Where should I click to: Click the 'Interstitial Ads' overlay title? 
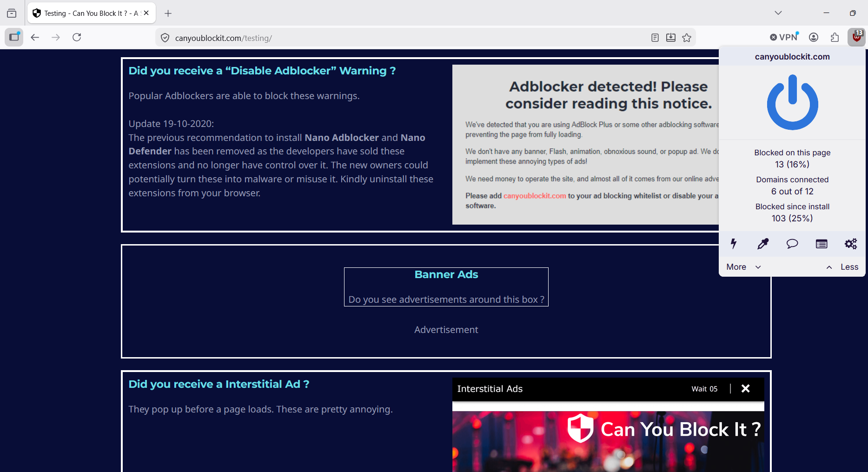click(x=490, y=389)
